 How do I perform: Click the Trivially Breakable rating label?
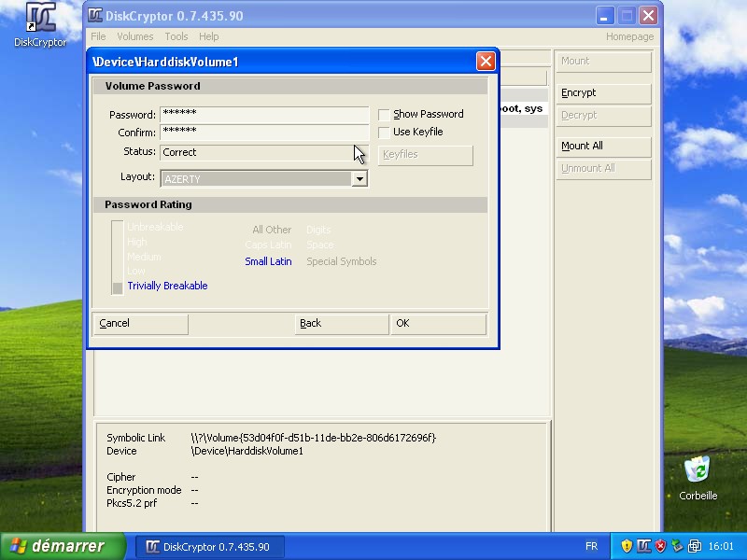[167, 286]
